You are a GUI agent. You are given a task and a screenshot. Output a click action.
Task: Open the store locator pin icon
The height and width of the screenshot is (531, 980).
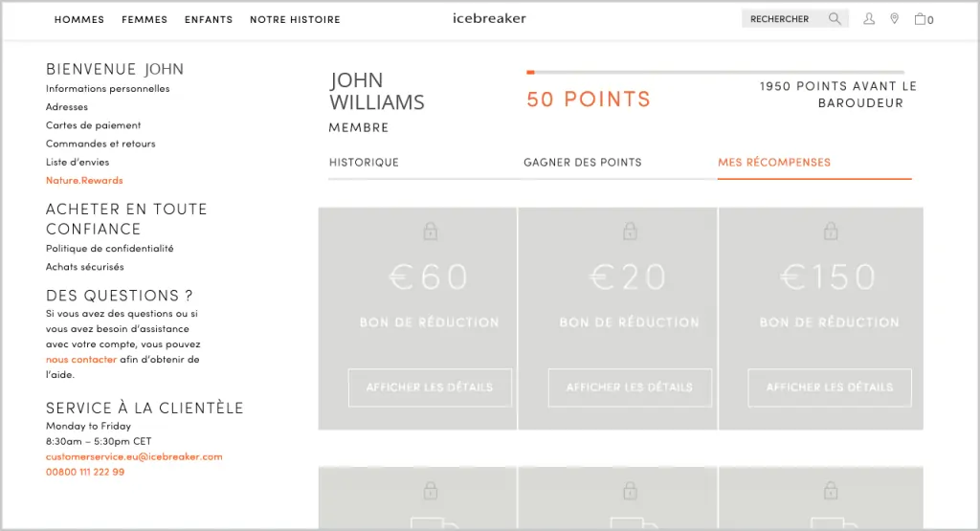895,19
